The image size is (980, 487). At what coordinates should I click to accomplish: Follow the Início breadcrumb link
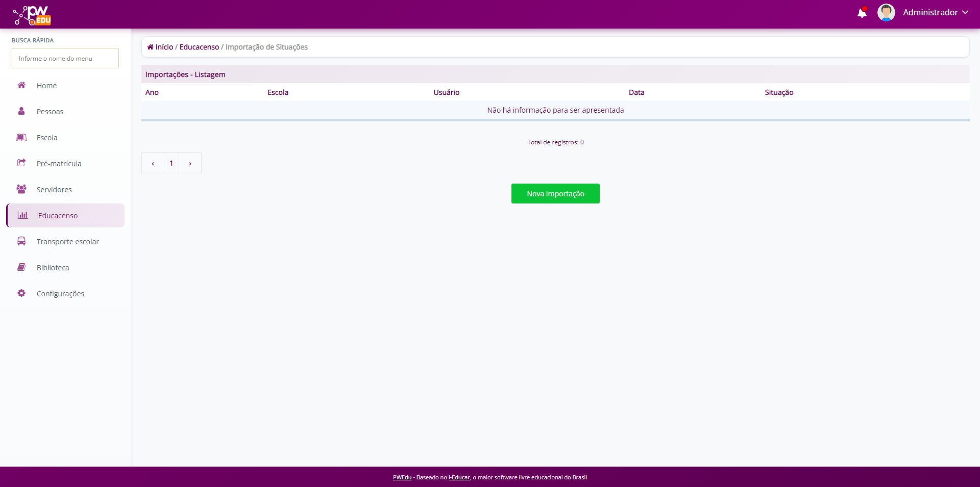[x=164, y=47]
